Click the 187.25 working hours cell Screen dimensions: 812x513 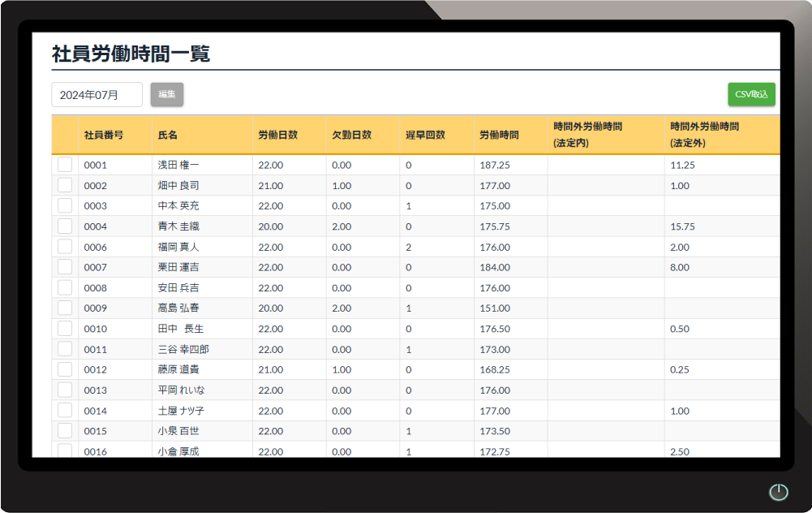click(495, 165)
